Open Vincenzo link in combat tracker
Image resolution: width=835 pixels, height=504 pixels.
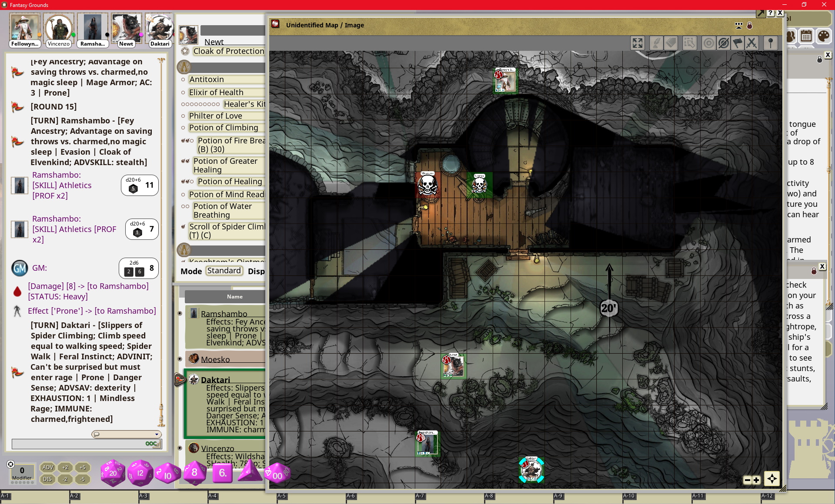point(217,448)
